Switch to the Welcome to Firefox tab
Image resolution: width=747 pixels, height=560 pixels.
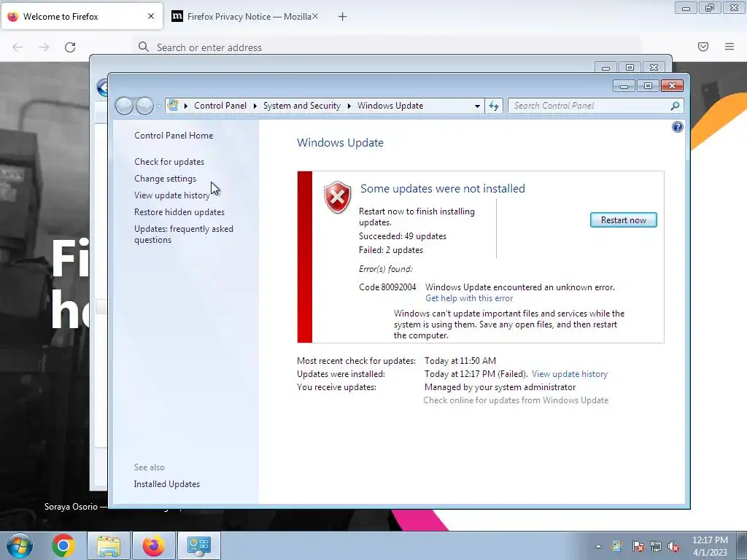point(82,16)
